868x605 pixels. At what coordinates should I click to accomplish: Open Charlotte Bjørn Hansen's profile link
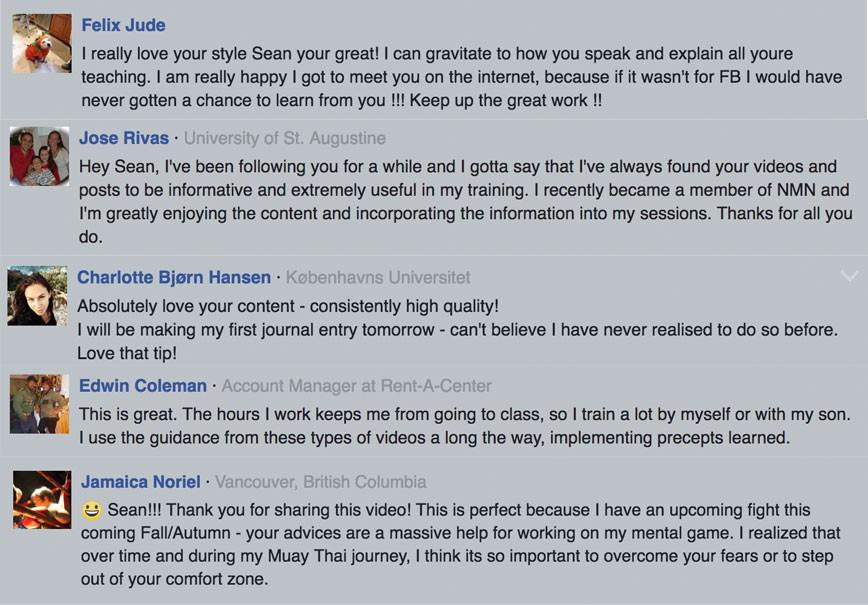174,277
